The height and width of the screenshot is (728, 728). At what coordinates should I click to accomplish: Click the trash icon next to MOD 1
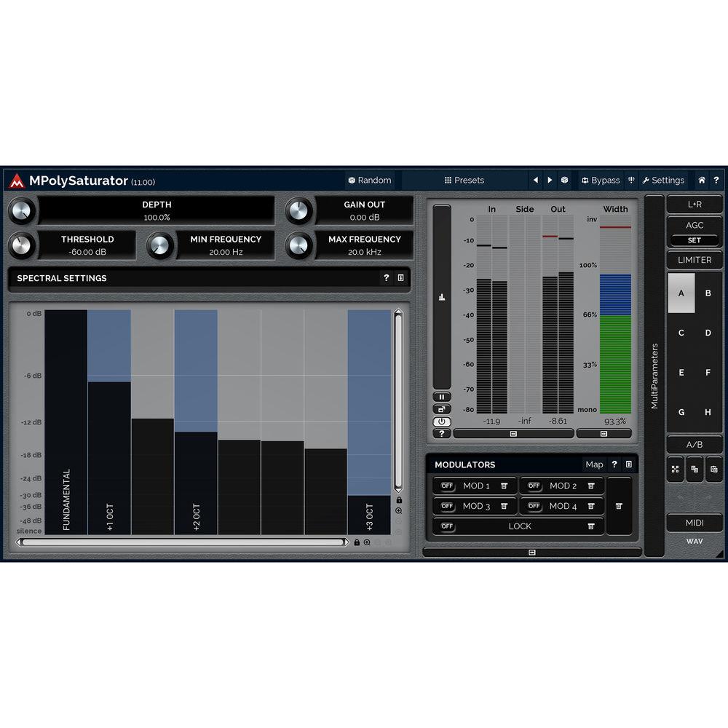(x=504, y=486)
